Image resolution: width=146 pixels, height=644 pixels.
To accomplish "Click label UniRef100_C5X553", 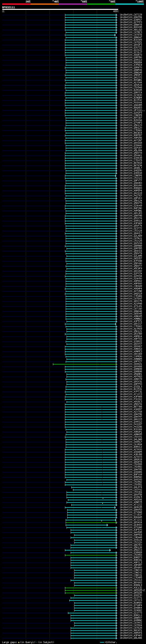I will tap(131, 555).
